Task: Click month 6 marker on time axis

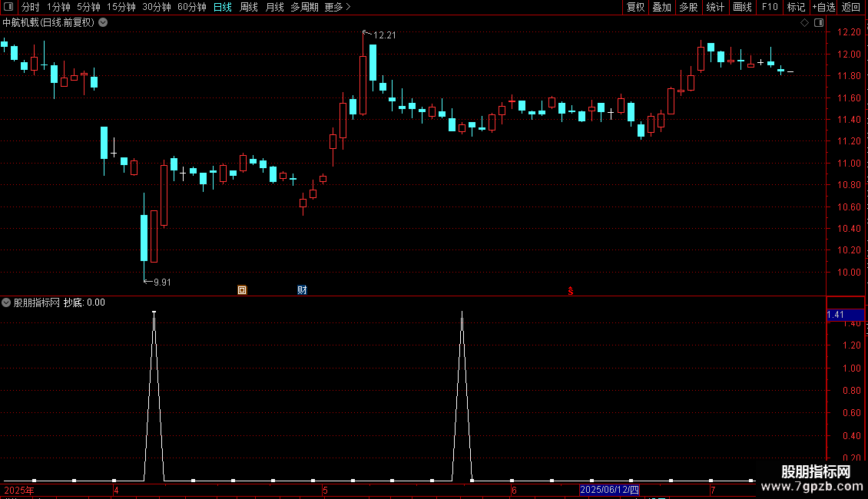Action: (x=514, y=490)
